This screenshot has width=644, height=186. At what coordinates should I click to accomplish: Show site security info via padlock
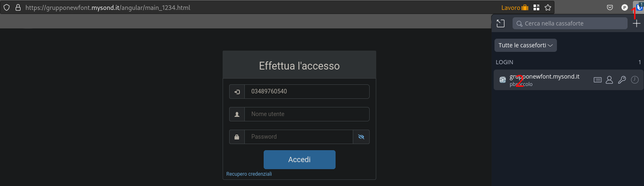[x=18, y=7]
